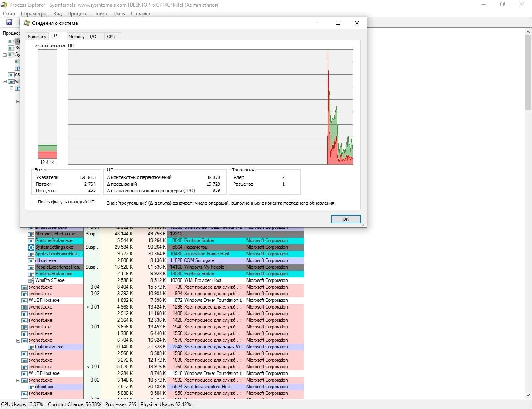Screen dimensions: 532x409
Task: Click icon of svchost.exe PID 1760
Action: (x=25, y=367)
